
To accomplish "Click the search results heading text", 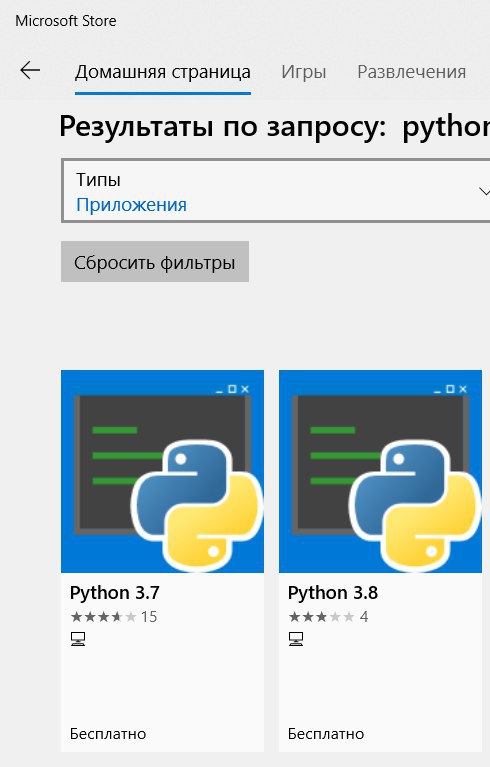I will pyautogui.click(x=274, y=127).
